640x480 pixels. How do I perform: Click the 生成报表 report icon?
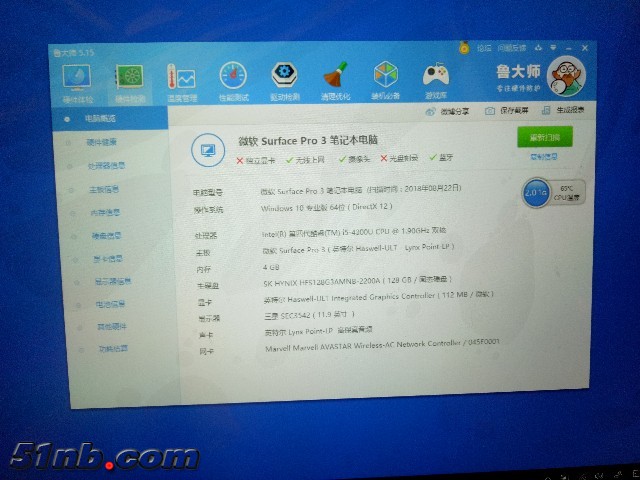[x=546, y=110]
